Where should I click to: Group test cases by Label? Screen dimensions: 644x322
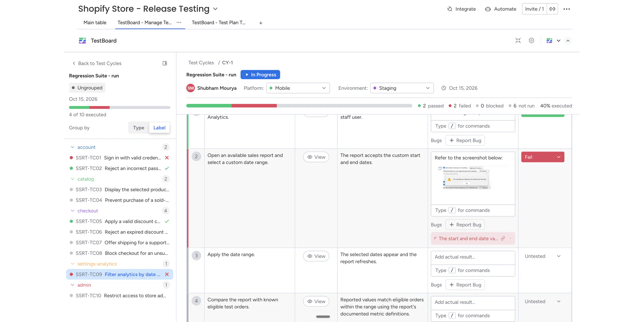[x=159, y=128]
